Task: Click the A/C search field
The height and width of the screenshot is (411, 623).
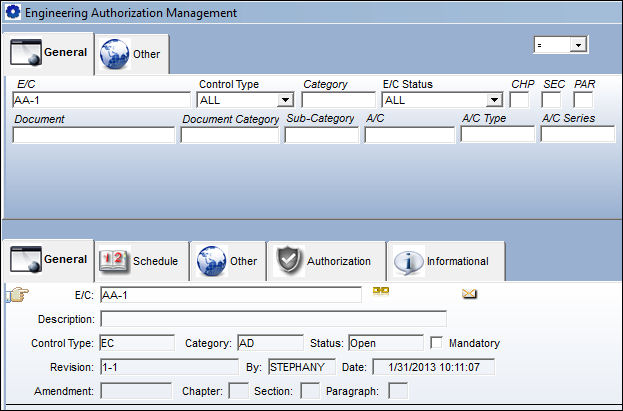Action: [x=410, y=135]
